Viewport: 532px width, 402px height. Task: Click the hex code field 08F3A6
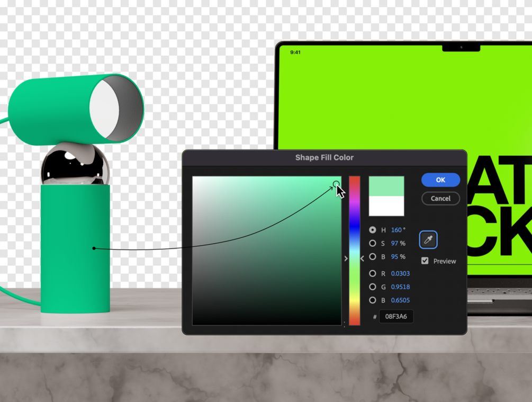tap(396, 316)
